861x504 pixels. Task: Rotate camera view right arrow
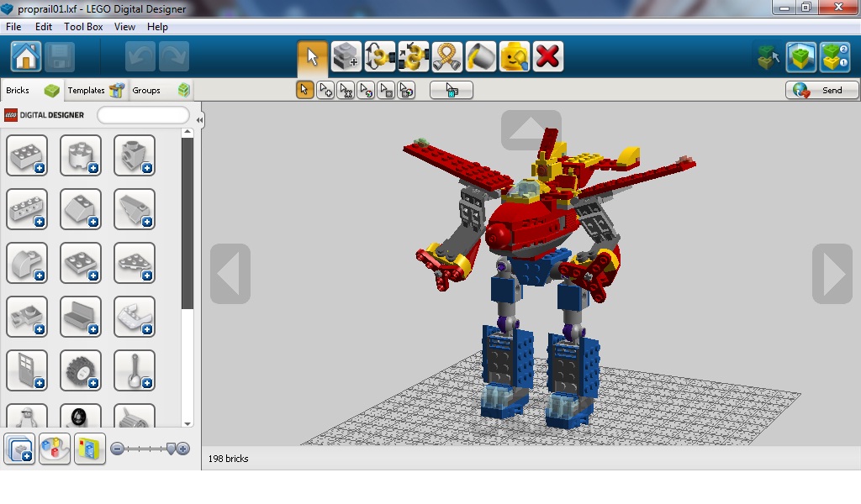pyautogui.click(x=832, y=274)
